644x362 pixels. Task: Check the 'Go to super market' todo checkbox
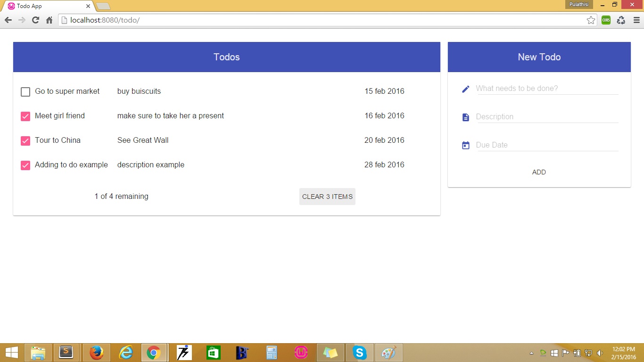coord(25,92)
